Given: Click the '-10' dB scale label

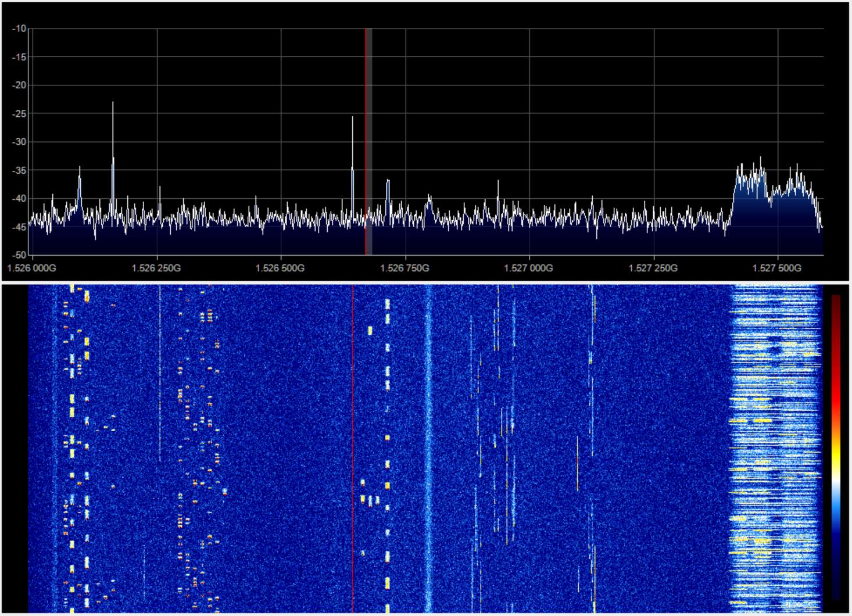Looking at the screenshot, I should (20, 28).
